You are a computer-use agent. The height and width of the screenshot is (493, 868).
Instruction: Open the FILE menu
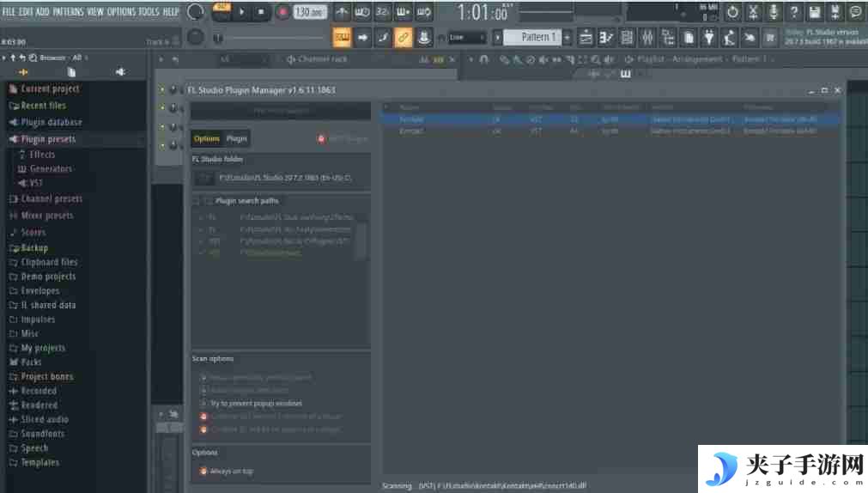coord(9,12)
